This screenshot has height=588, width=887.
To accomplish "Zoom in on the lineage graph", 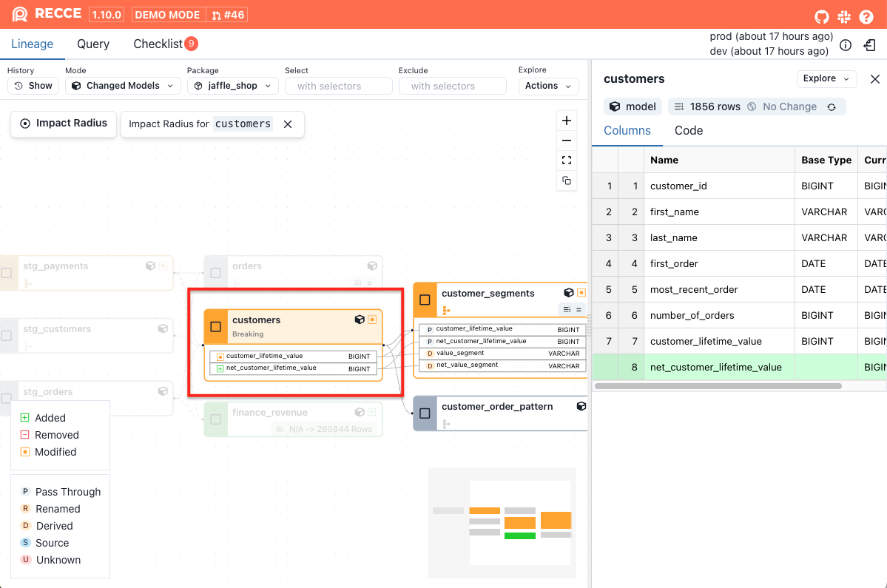I will 567,121.
